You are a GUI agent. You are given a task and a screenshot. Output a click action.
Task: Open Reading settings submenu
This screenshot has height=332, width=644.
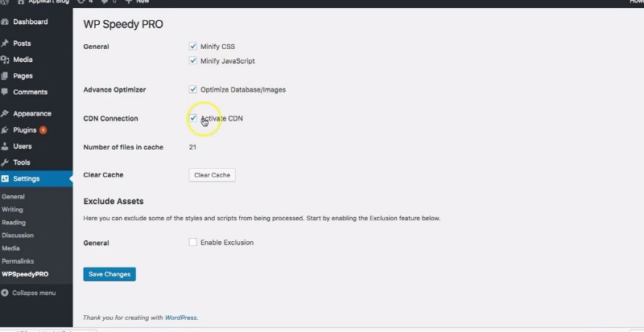[x=14, y=223]
